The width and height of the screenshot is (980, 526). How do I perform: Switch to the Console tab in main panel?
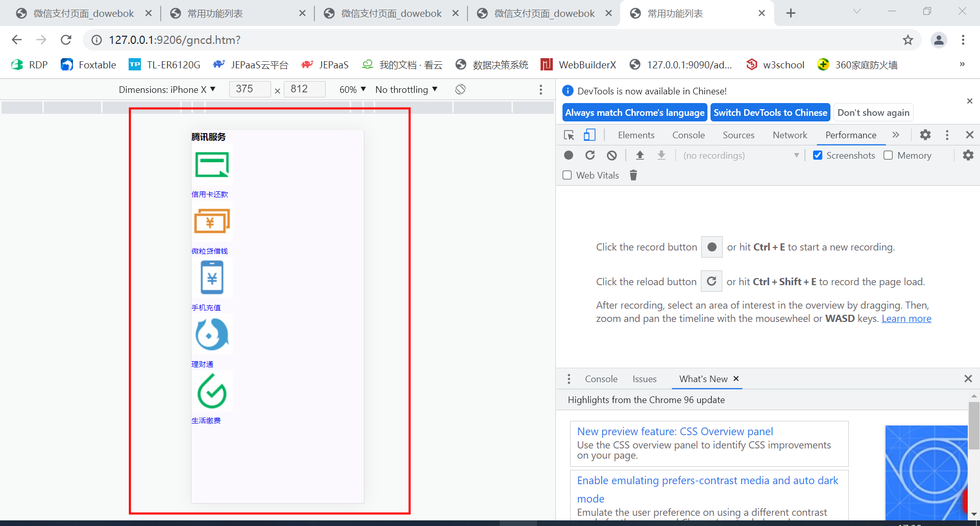(x=689, y=135)
